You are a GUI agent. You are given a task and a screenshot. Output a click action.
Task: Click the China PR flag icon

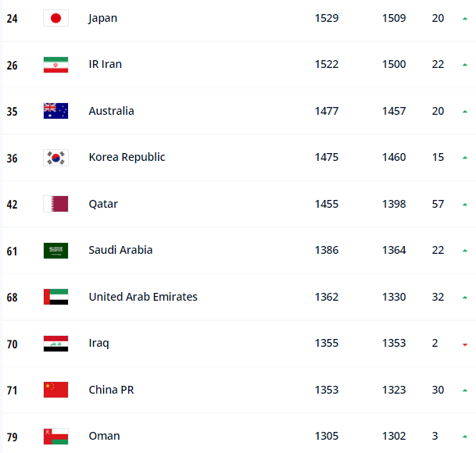[55, 390]
